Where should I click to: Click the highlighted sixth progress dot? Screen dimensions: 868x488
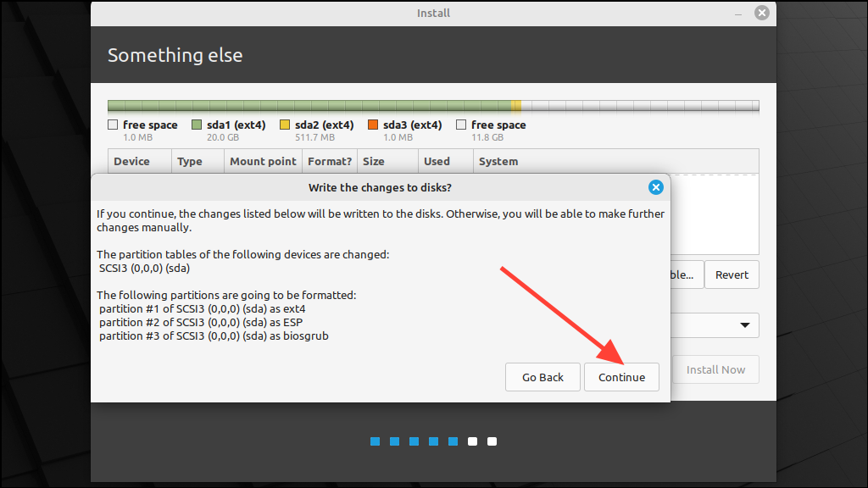click(472, 441)
